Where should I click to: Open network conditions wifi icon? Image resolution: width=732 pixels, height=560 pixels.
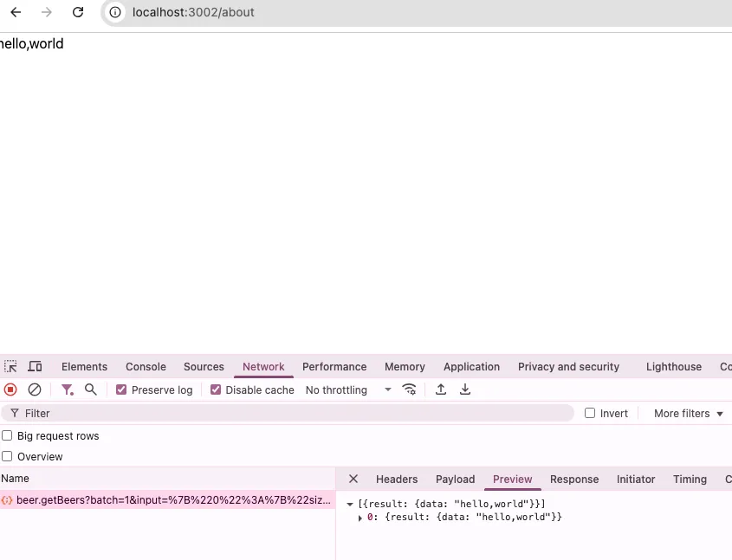click(409, 389)
